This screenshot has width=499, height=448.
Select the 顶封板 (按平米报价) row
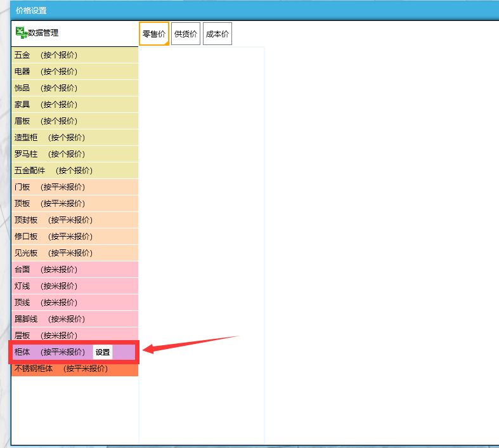tap(75, 220)
